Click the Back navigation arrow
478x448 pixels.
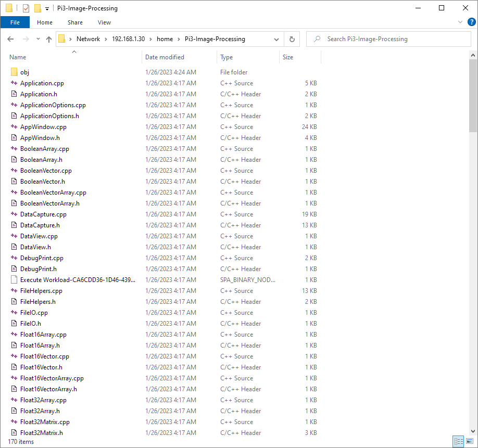(10, 39)
